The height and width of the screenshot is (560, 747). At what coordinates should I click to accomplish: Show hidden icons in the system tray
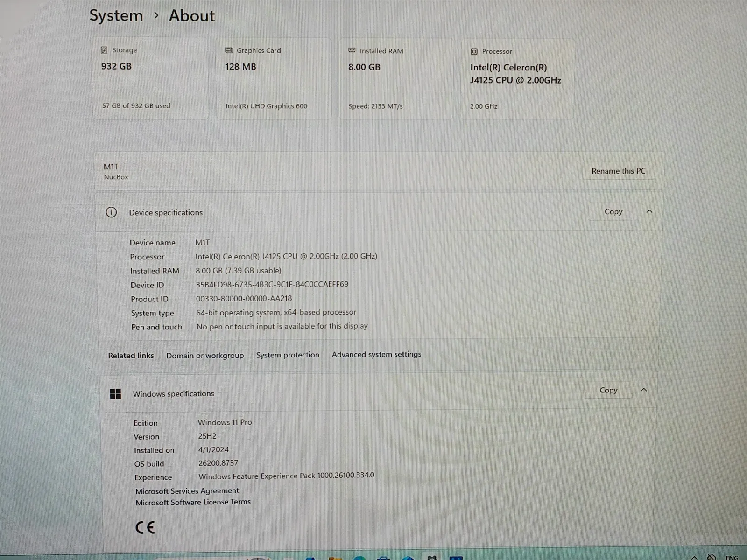(694, 557)
